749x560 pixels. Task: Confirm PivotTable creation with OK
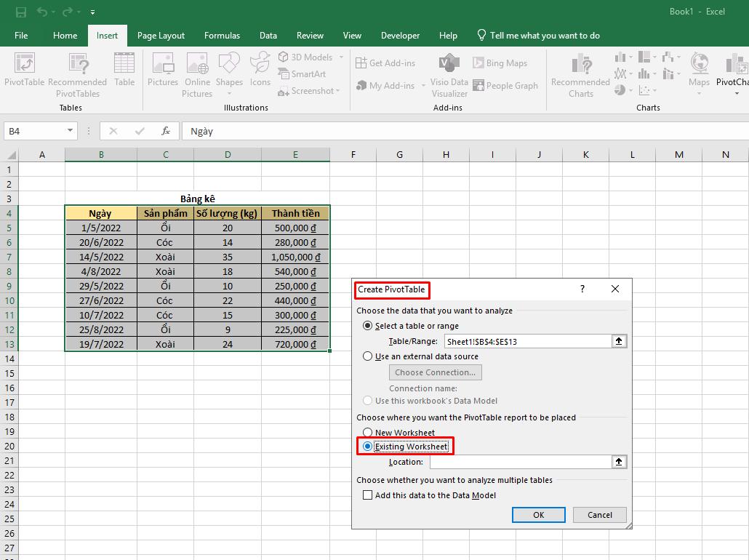[538, 514]
